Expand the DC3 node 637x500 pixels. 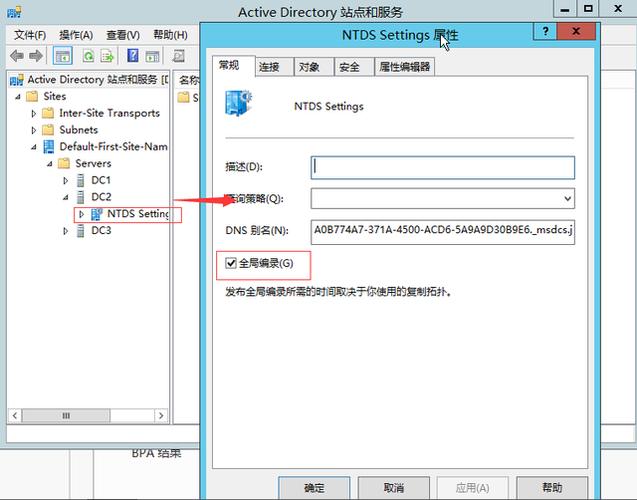pyautogui.click(x=65, y=231)
